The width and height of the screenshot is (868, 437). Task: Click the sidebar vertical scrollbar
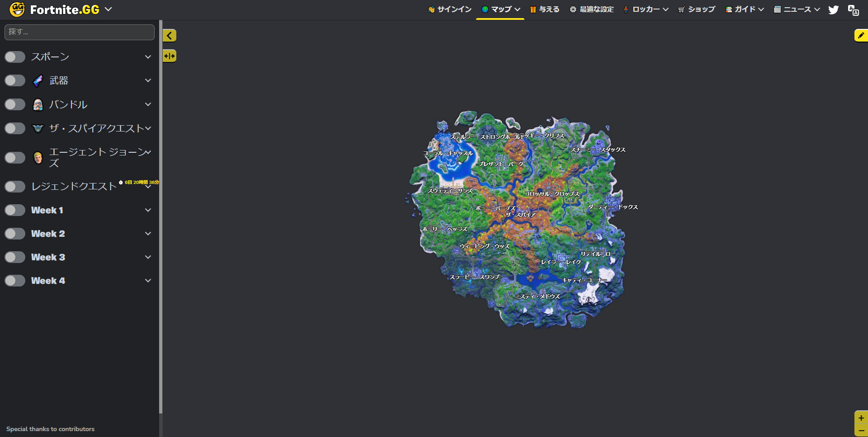coord(160,217)
